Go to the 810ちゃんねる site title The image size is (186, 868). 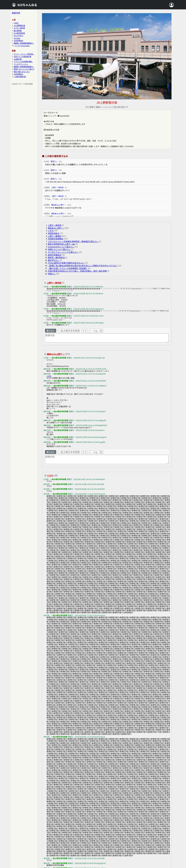point(27,5)
